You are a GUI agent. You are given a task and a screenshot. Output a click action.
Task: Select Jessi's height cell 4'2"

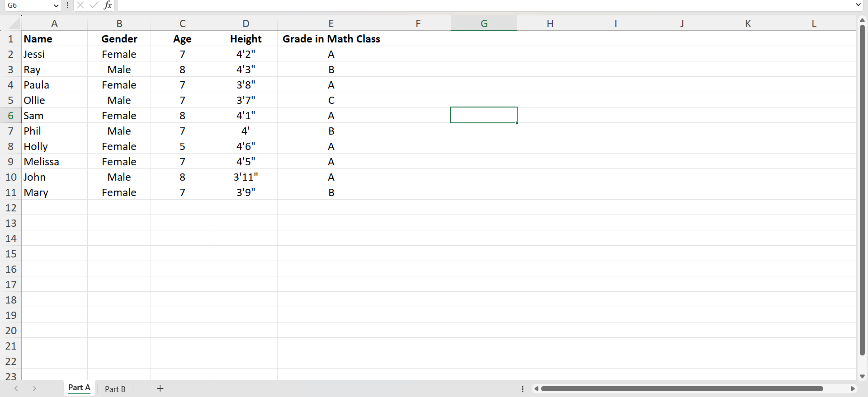tap(245, 54)
